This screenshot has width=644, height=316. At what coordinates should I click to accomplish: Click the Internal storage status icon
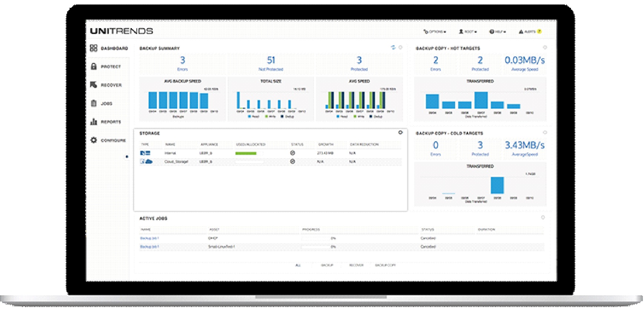[x=293, y=153]
